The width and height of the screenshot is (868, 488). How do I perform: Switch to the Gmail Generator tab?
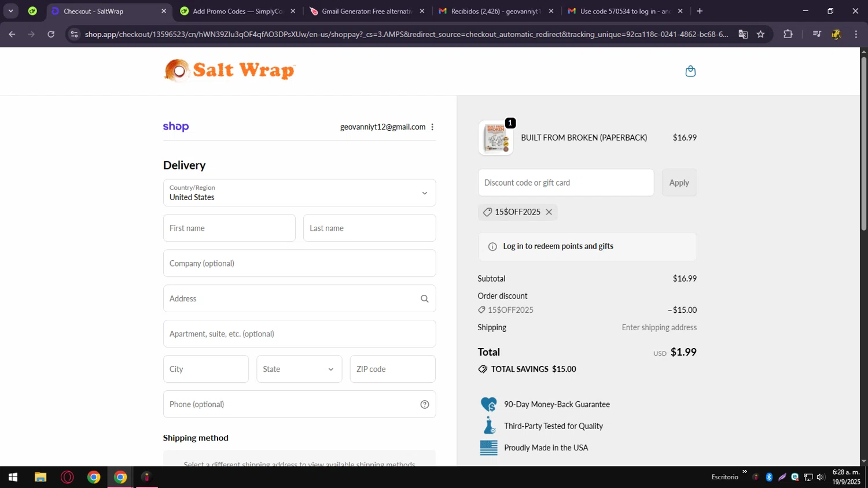[366, 11]
